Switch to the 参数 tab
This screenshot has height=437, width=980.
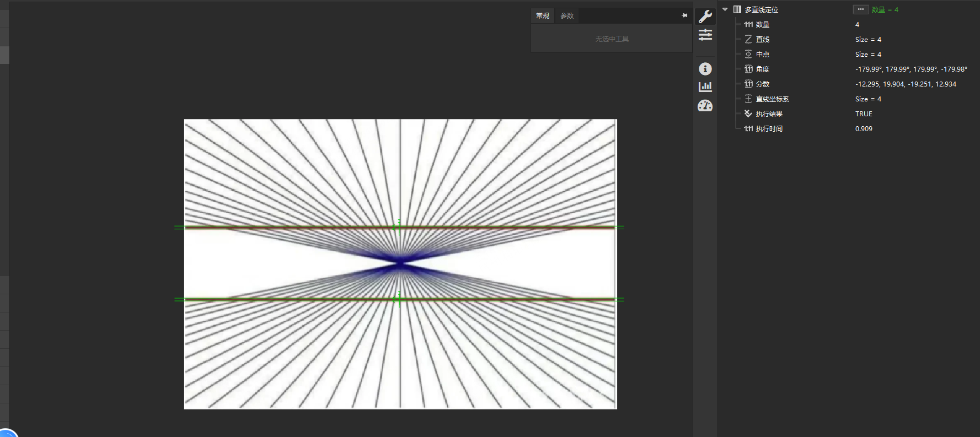(x=567, y=15)
